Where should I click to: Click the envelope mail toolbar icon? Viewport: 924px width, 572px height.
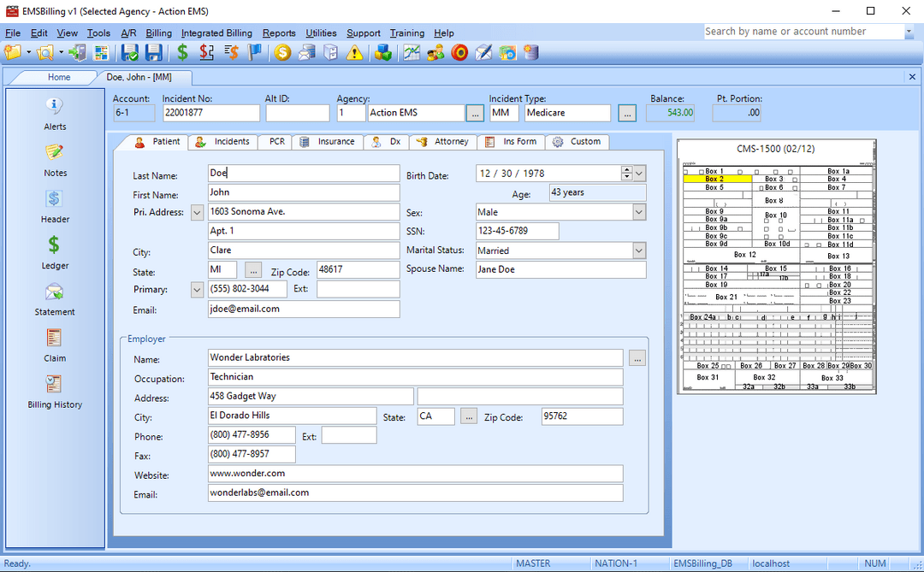(306, 52)
